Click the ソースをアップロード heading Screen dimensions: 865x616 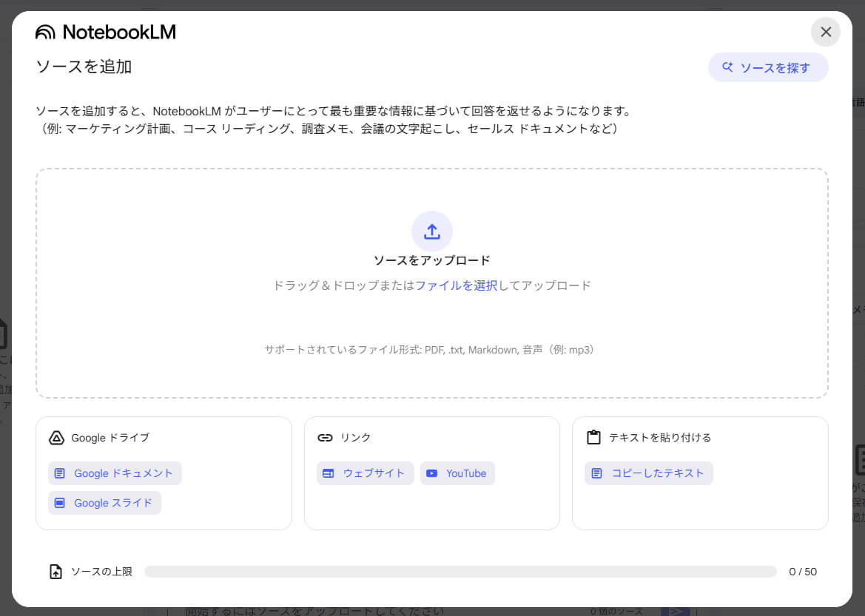432,260
